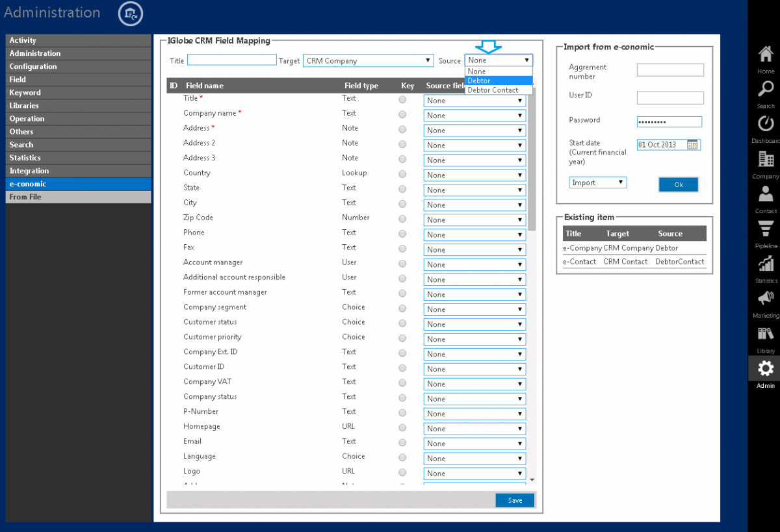
Task: Select Key radio for Phone row
Action: 402,234
